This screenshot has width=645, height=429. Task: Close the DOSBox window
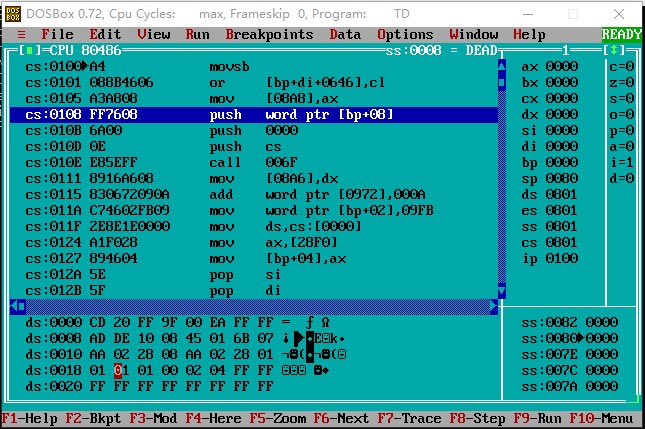[x=619, y=14]
